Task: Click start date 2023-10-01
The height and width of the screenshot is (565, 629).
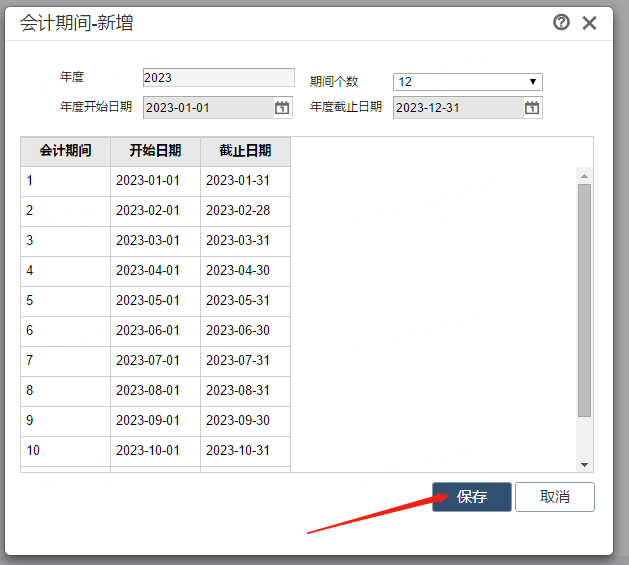Action: (x=155, y=451)
